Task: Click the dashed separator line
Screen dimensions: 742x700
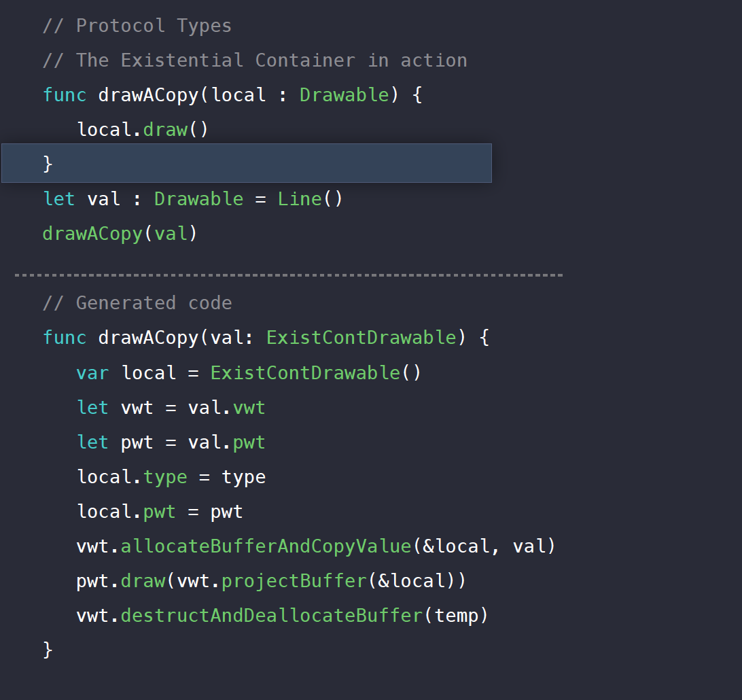Action: [x=289, y=275]
